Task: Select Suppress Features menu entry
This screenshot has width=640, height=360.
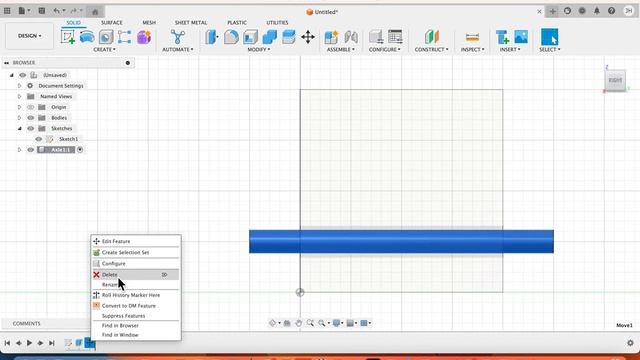Action: (x=136, y=316)
